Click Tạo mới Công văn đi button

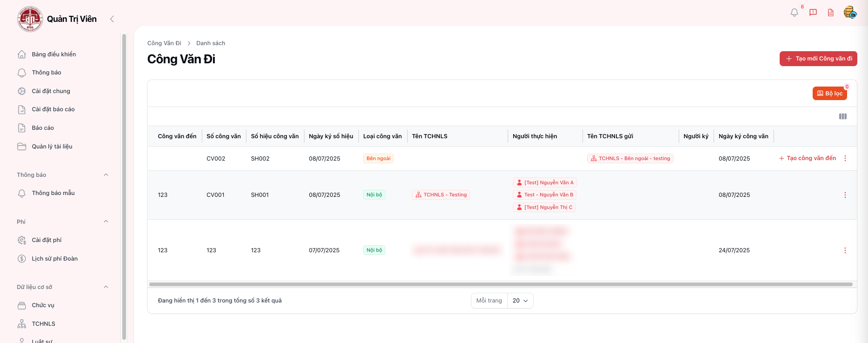(818, 59)
